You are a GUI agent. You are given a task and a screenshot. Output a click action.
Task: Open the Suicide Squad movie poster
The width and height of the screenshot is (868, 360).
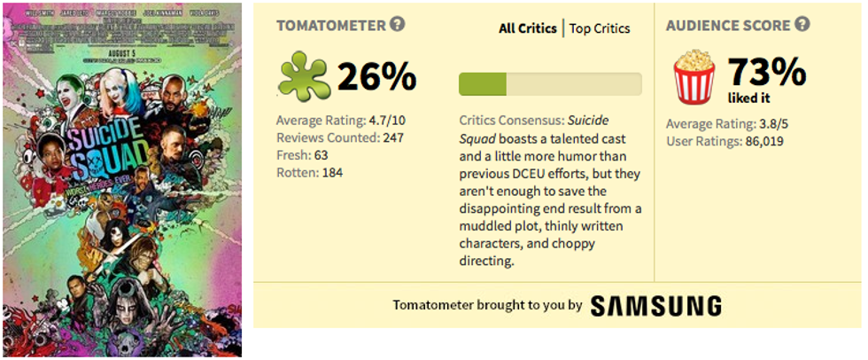coord(122,180)
